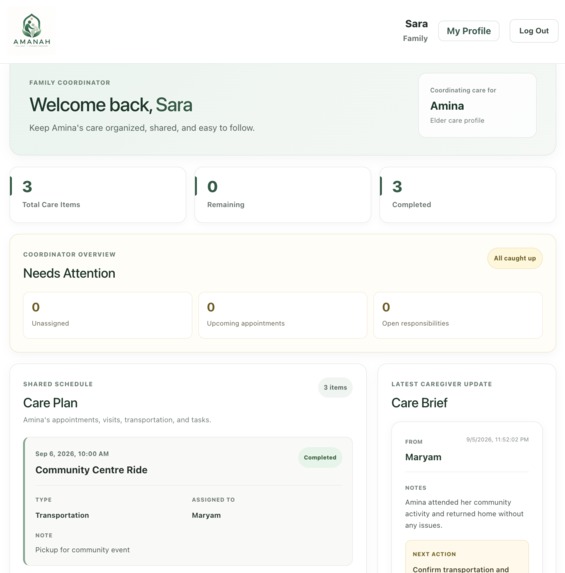Click Maryam in the Care Brief card
This screenshot has width=565, height=573.
click(423, 457)
